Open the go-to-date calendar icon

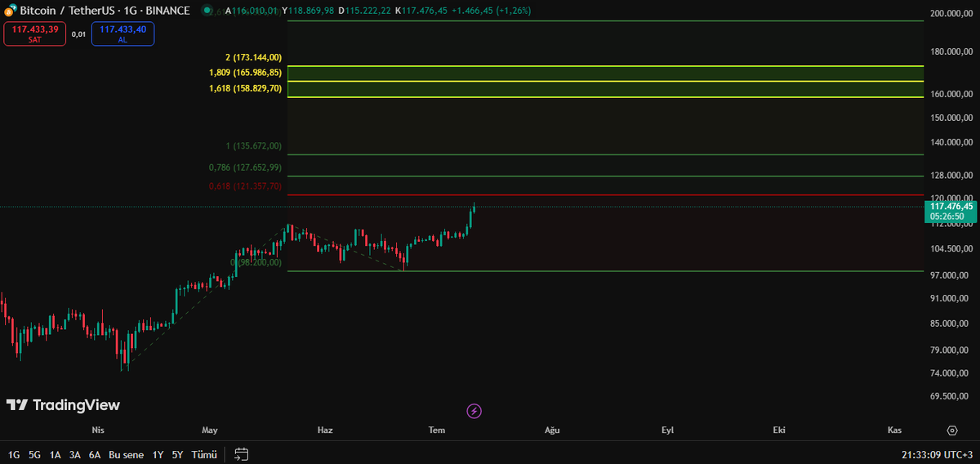point(241,453)
